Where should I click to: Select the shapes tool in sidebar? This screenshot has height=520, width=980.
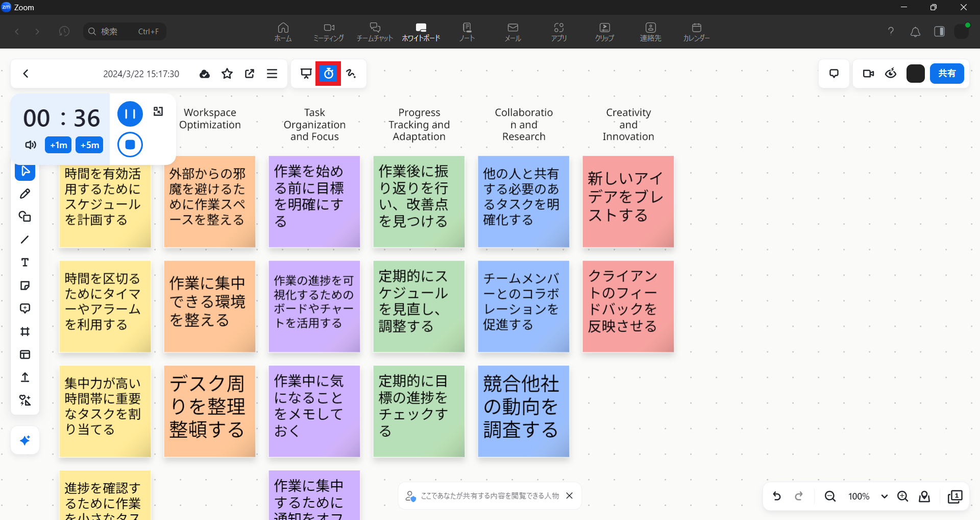point(25,217)
